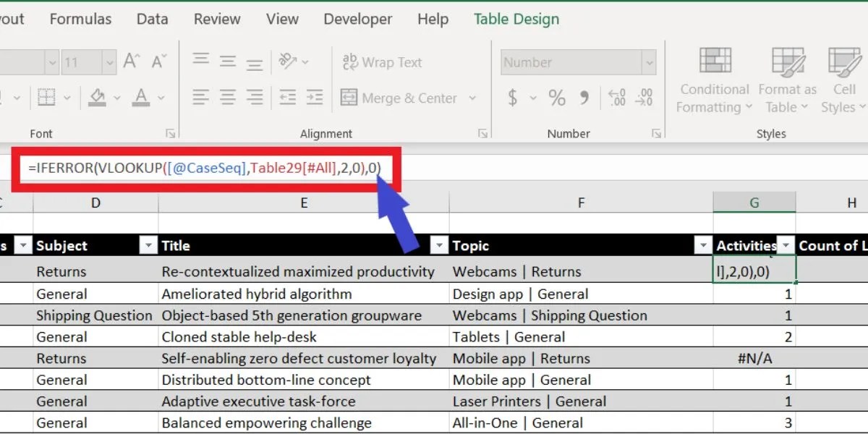
Task: Toggle Wrap Text formatting
Action: point(382,62)
